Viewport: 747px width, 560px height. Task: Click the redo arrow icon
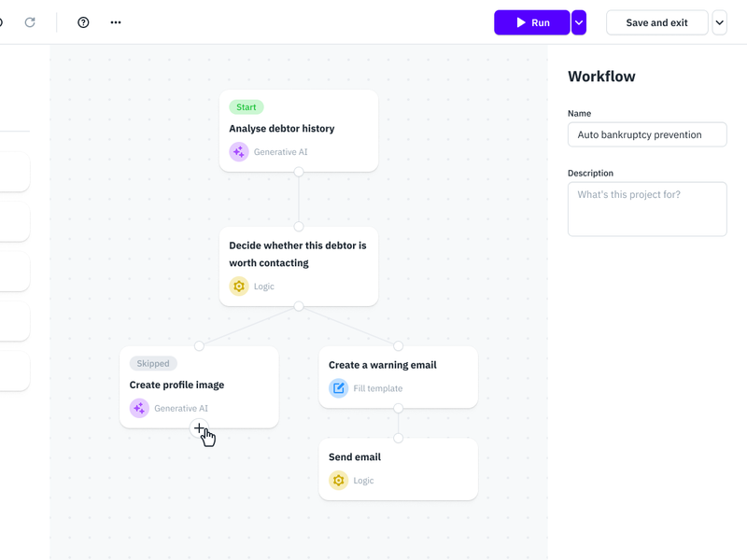30,22
